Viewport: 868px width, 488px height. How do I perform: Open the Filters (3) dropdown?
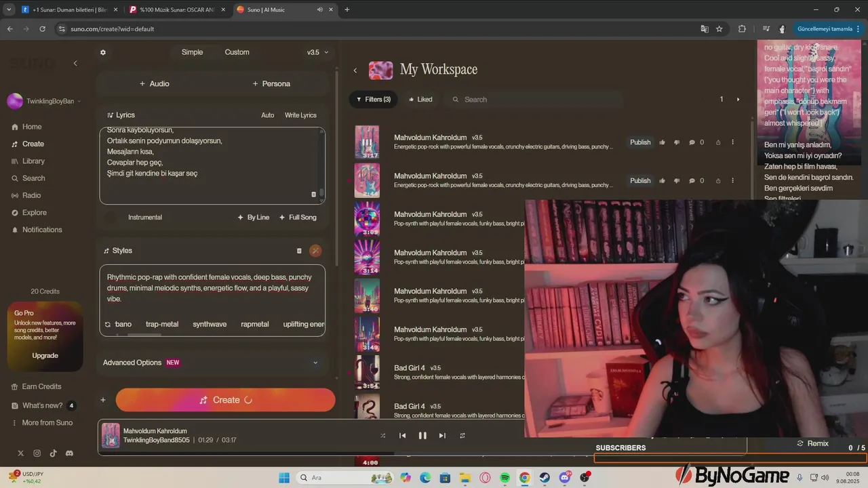click(x=374, y=100)
